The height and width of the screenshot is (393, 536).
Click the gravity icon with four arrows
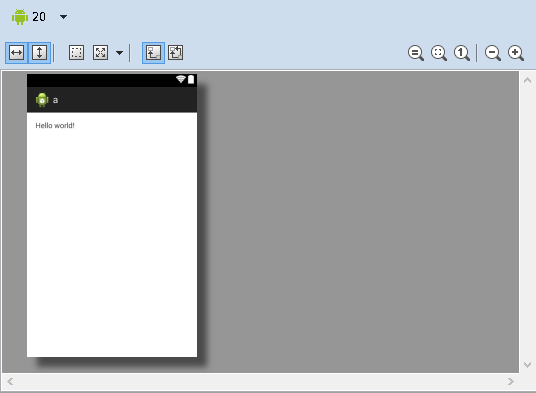[x=100, y=53]
